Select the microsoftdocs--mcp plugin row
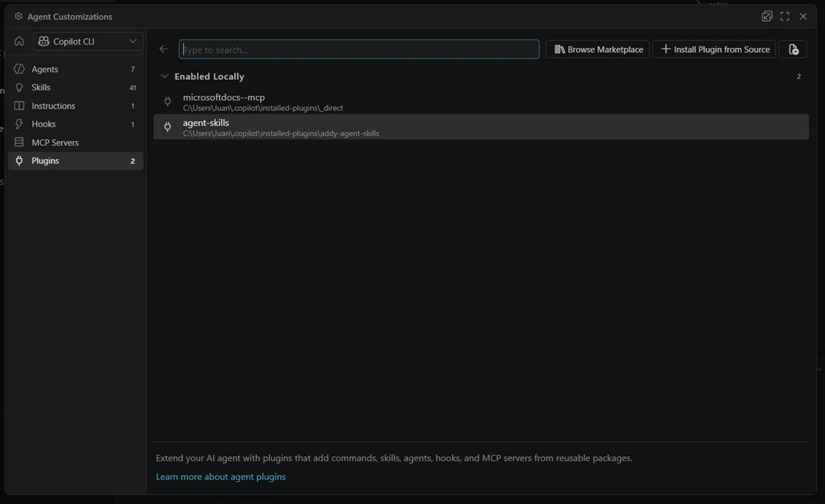Viewport: 825px width, 504px height. coord(481,102)
